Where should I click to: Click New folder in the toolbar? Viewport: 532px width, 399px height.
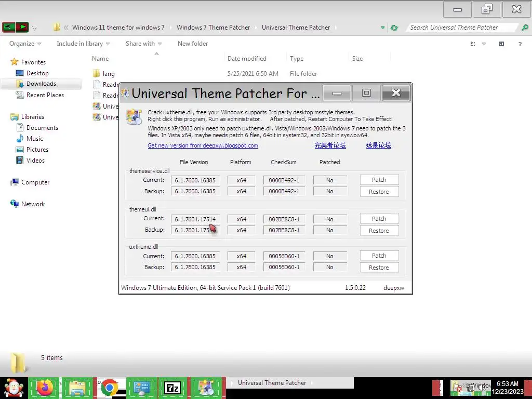click(x=193, y=44)
